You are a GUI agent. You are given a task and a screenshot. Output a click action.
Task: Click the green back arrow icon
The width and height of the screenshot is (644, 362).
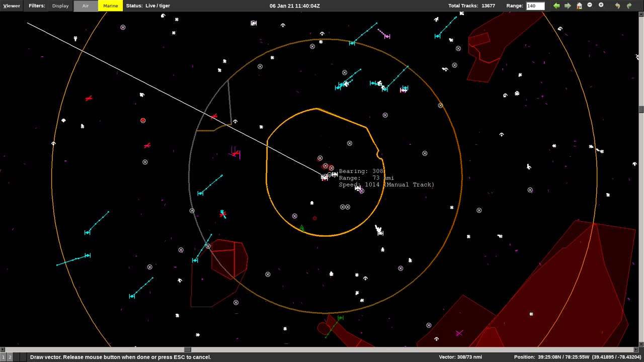pyautogui.click(x=556, y=6)
